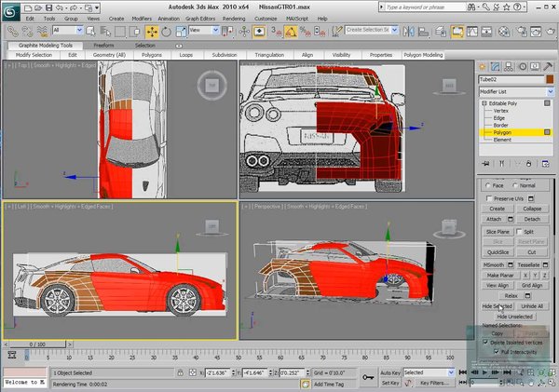The height and width of the screenshot is (392, 559).
Task: Open the Modifier List dropdown
Action: click(516, 92)
